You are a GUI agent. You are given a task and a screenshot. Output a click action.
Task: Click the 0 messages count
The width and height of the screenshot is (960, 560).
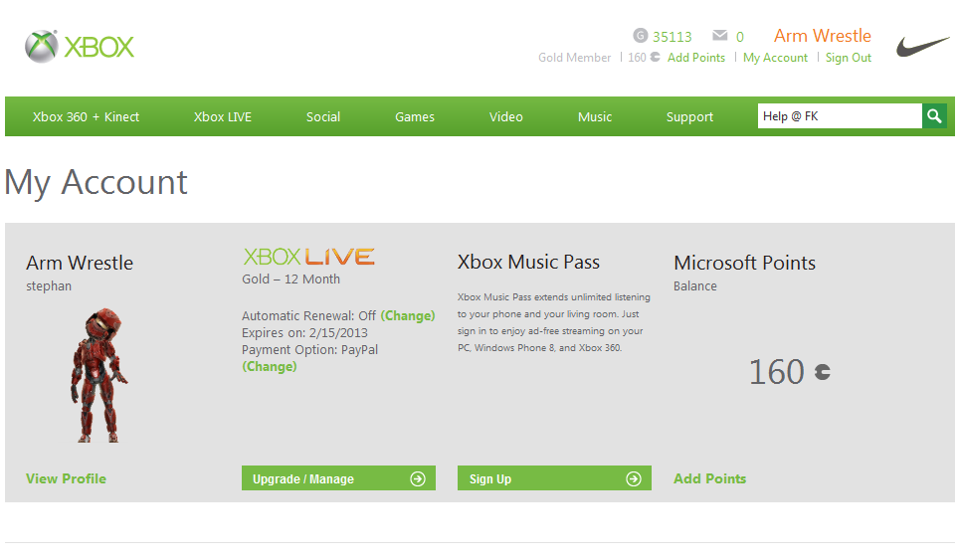739,37
